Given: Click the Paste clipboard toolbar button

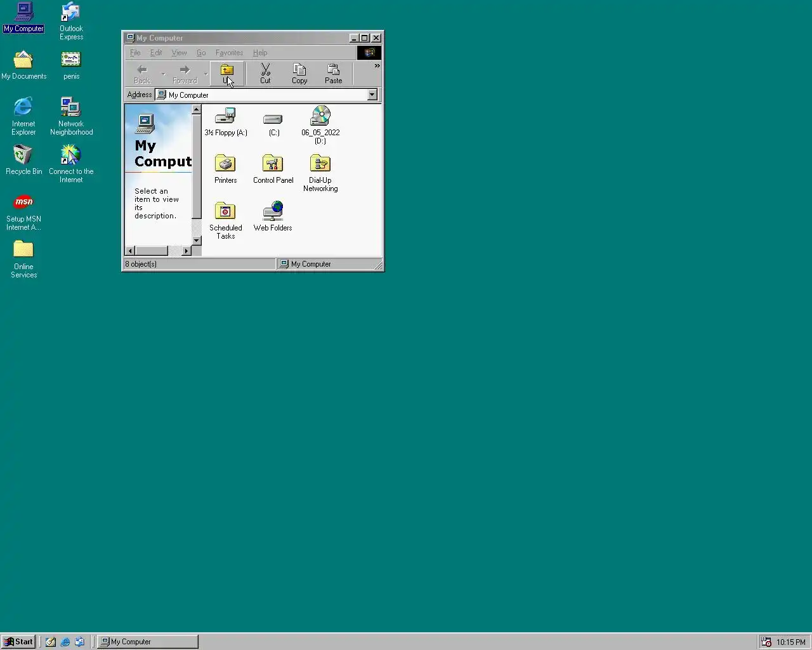Looking at the screenshot, I should click(333, 74).
